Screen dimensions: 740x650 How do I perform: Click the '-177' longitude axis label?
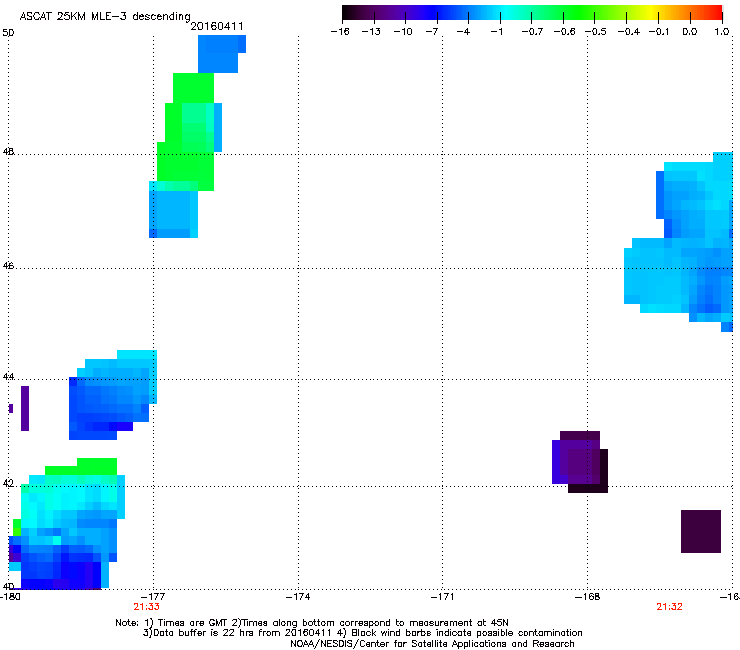tap(153, 597)
